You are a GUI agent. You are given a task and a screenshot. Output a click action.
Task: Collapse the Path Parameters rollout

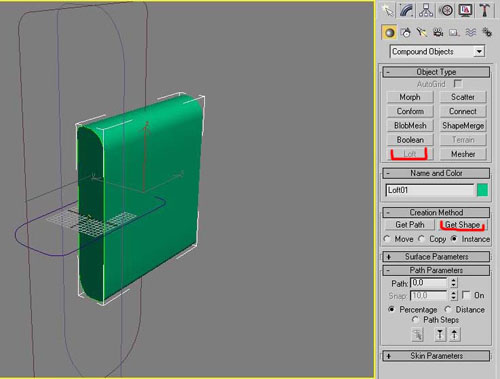436,270
